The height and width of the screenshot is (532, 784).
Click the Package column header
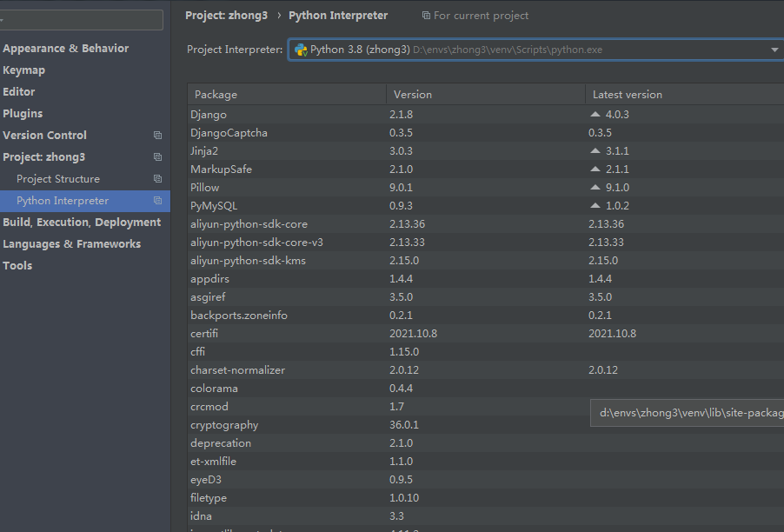(x=287, y=95)
